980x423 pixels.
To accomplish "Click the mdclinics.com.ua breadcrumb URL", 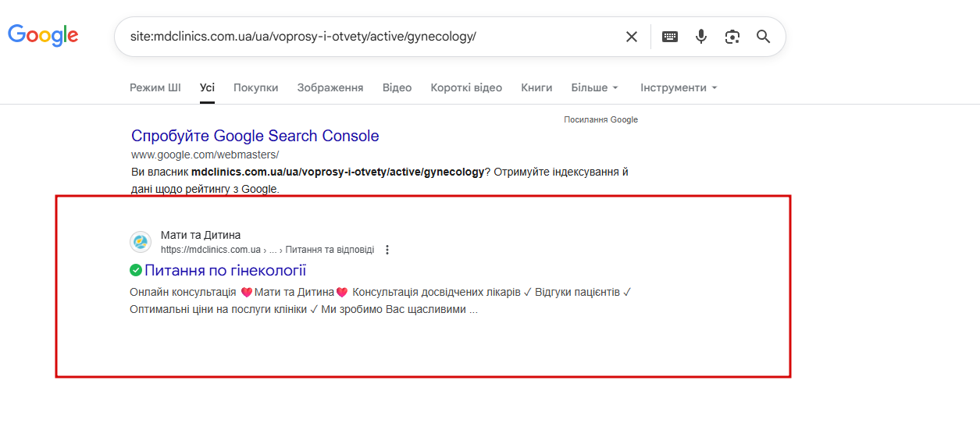I will 211,250.
